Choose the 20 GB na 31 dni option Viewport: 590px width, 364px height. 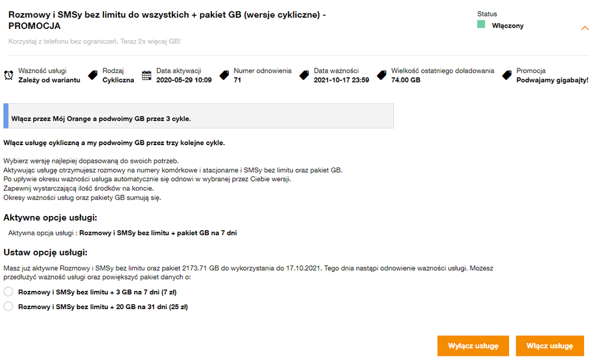[8, 306]
